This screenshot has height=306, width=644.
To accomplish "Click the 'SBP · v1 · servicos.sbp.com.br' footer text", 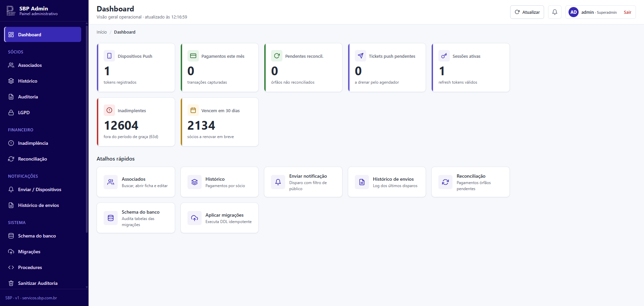I will 31,298.
